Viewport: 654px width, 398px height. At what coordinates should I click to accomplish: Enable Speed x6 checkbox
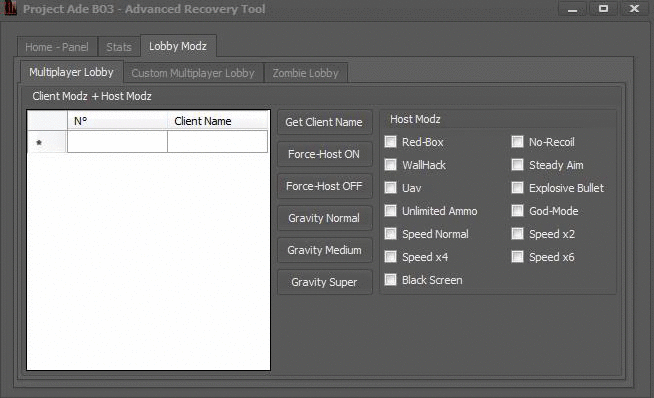[x=517, y=257]
